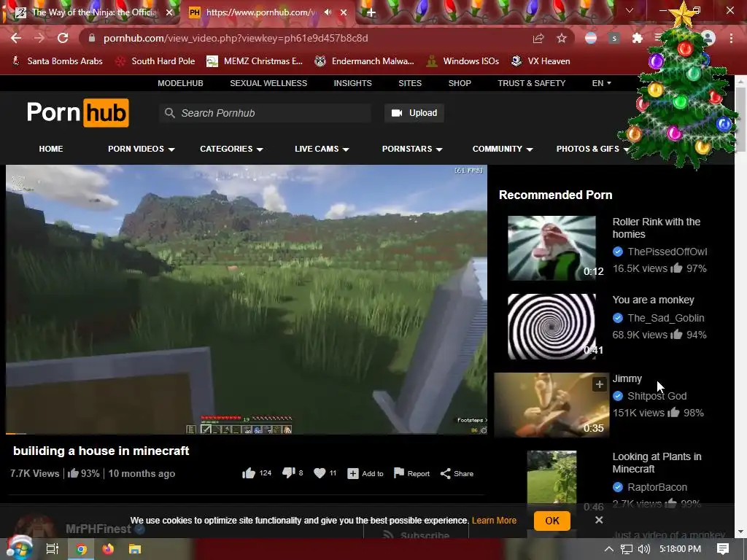Open the SITES top menu item

pyautogui.click(x=410, y=83)
